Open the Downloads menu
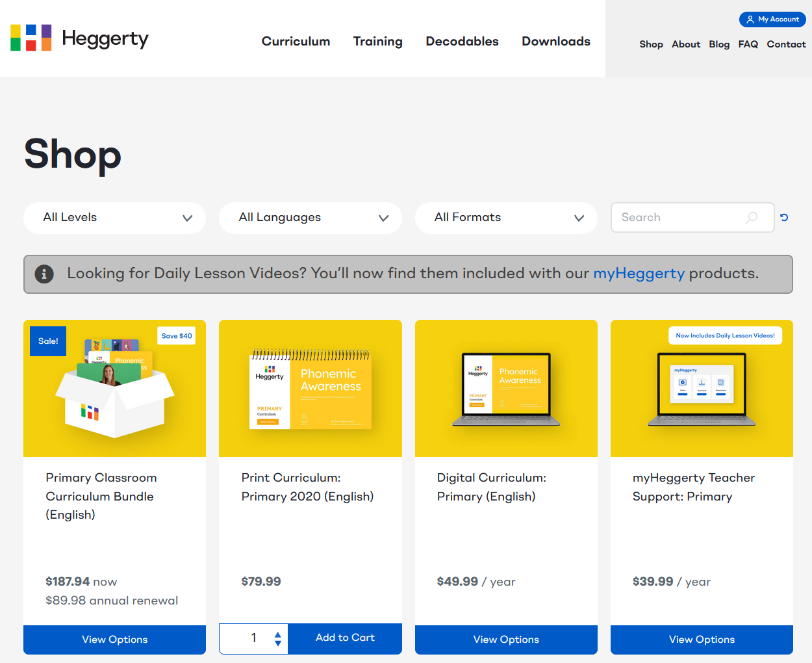812x663 pixels. 556,41
